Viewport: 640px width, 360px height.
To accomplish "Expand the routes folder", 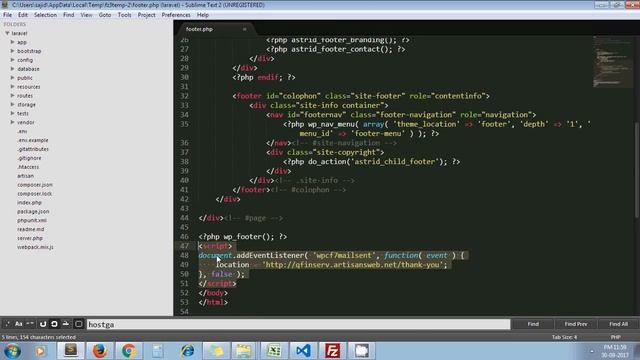I will point(13,96).
